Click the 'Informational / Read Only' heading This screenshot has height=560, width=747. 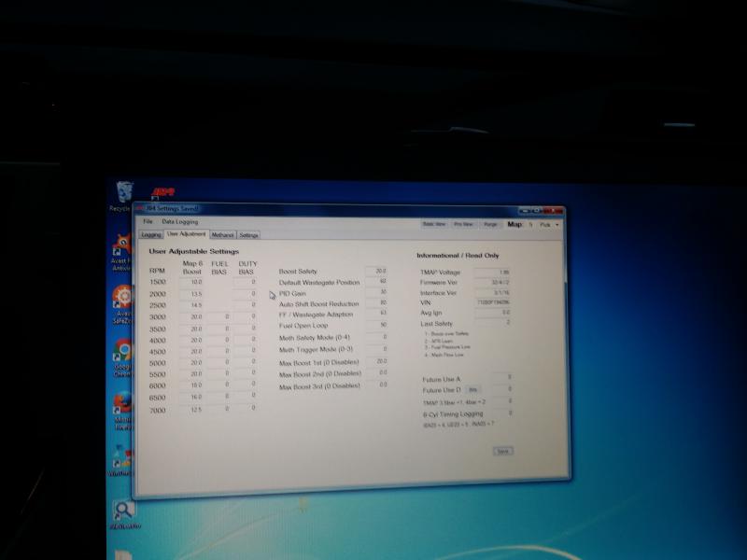coord(458,256)
